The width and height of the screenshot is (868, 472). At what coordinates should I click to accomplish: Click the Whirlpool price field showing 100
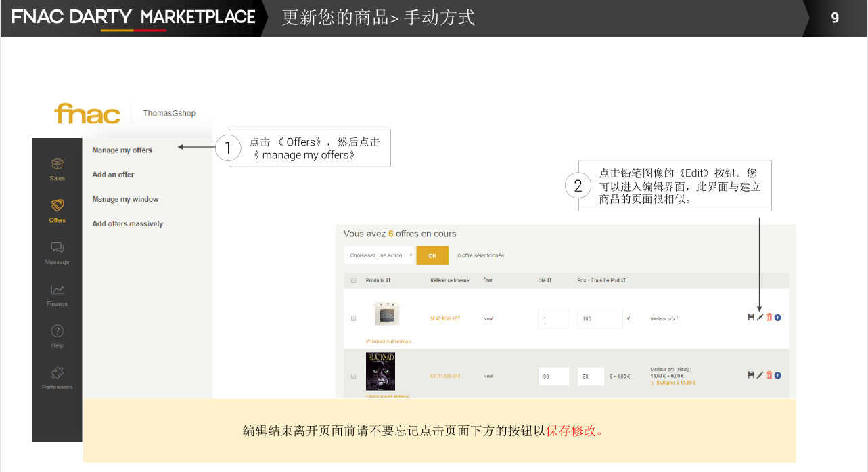click(600, 318)
